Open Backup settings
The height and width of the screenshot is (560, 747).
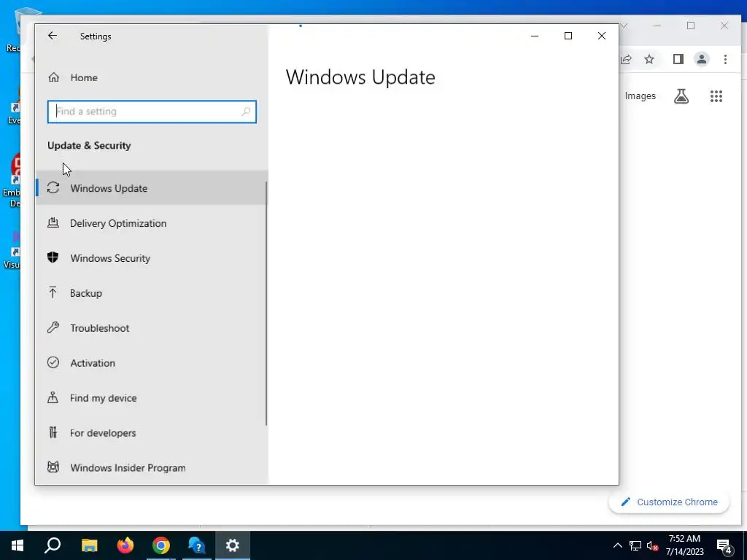[152, 293]
